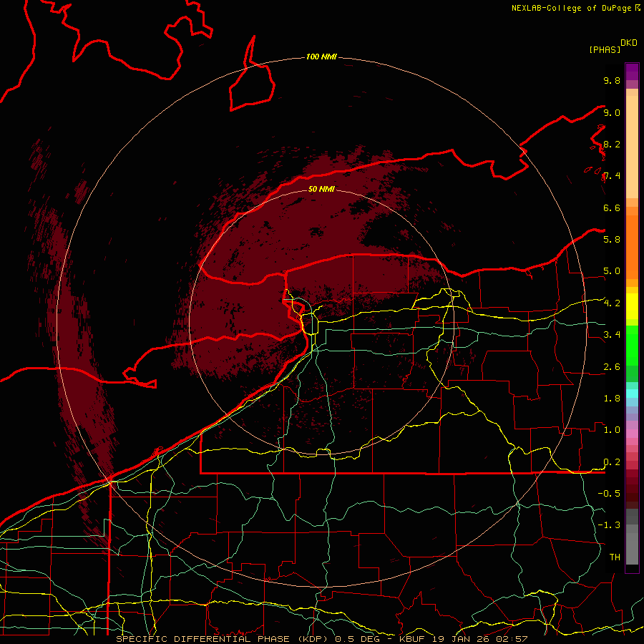Click the 9.8 value on the scale
The image size is (644, 644).
click(612, 80)
